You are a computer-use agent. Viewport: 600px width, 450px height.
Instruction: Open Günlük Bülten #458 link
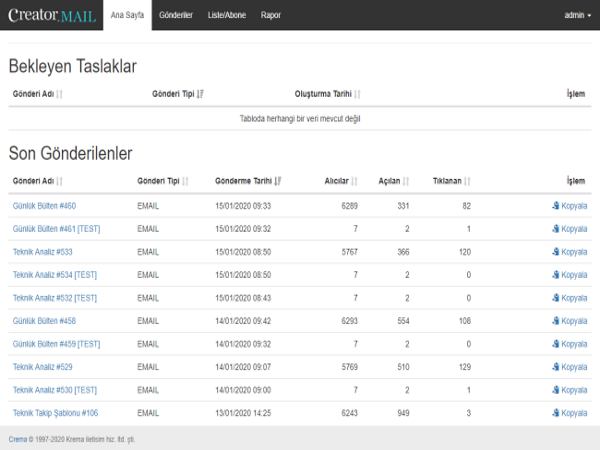tap(44, 321)
